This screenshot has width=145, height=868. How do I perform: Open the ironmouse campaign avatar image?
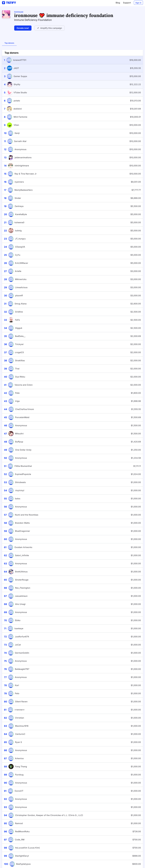point(6,14)
